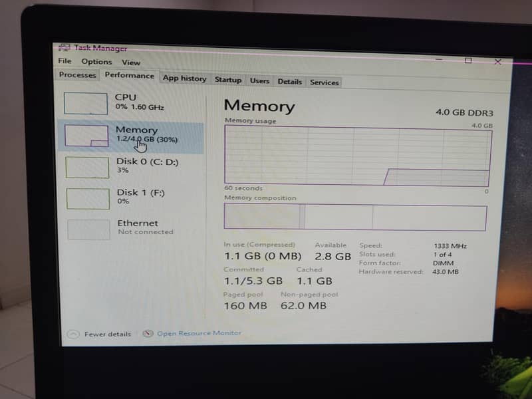
Task: Open the File menu
Action: (x=65, y=61)
